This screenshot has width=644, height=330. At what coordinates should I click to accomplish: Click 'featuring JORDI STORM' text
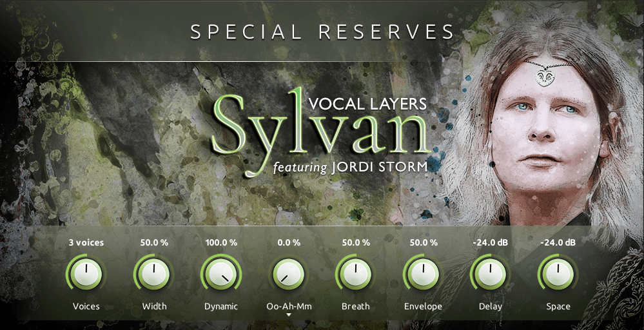click(350, 168)
